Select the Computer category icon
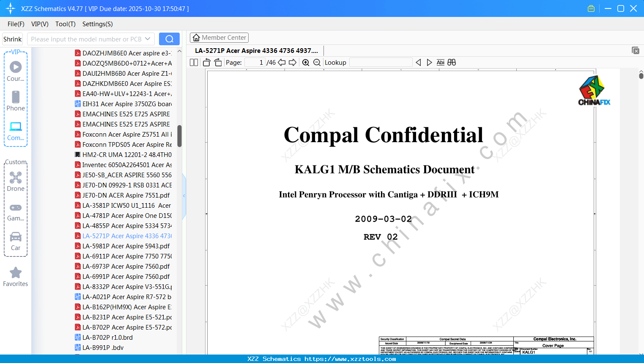This screenshot has height=363, width=644. (x=16, y=131)
